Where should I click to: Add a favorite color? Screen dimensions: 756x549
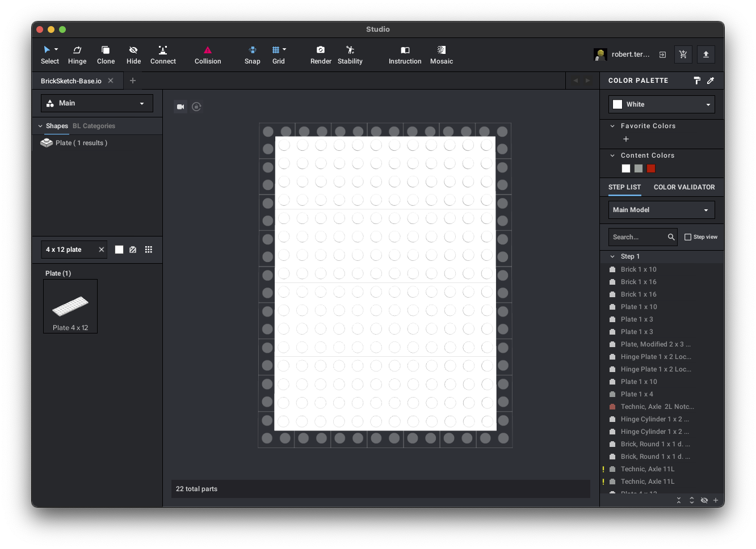pyautogui.click(x=626, y=139)
